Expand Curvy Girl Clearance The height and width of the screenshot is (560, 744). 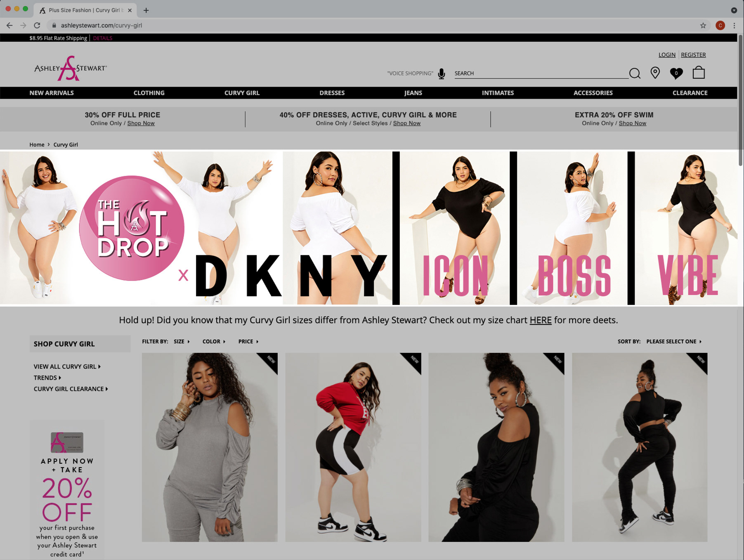pos(71,389)
